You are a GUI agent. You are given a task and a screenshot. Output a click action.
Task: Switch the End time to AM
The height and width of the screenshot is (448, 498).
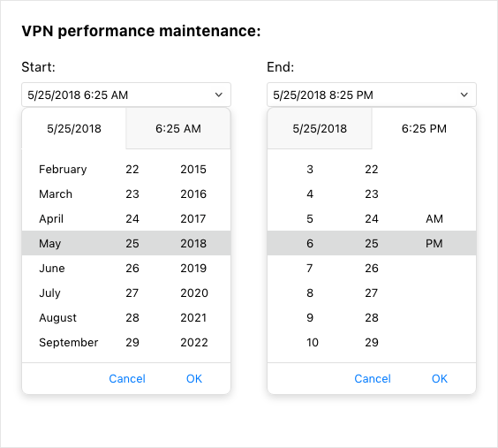point(434,218)
